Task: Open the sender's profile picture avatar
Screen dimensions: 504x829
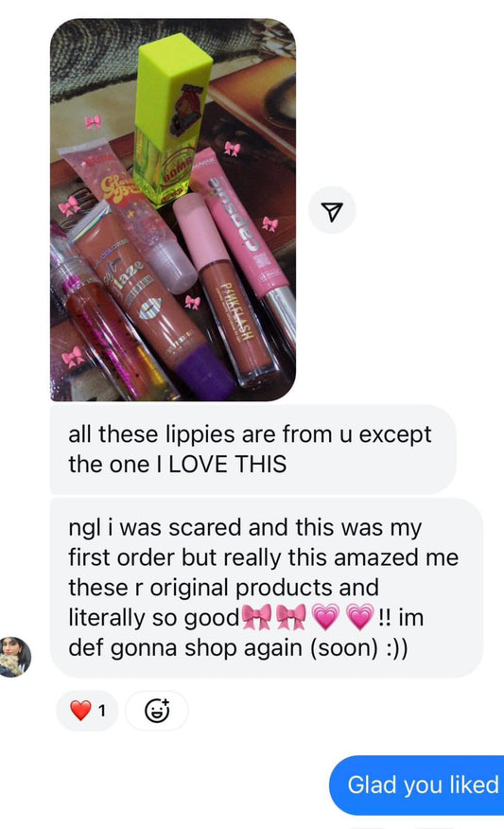Action: (15, 656)
